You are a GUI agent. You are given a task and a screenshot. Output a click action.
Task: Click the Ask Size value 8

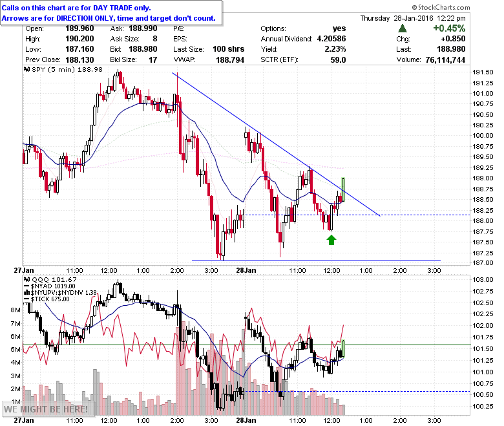(155, 39)
